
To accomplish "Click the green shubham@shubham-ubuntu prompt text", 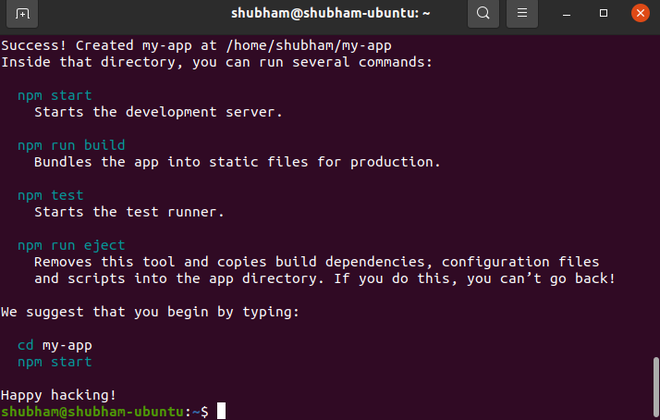I will pos(94,411).
